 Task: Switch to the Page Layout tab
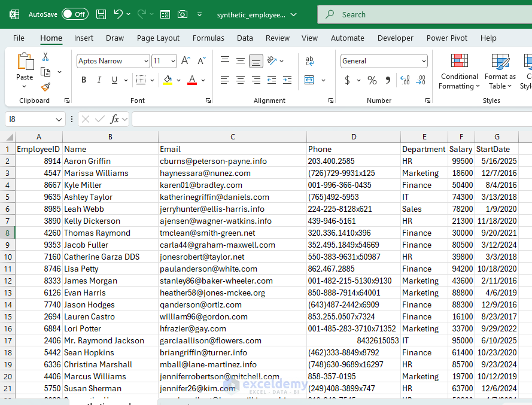tap(158, 38)
